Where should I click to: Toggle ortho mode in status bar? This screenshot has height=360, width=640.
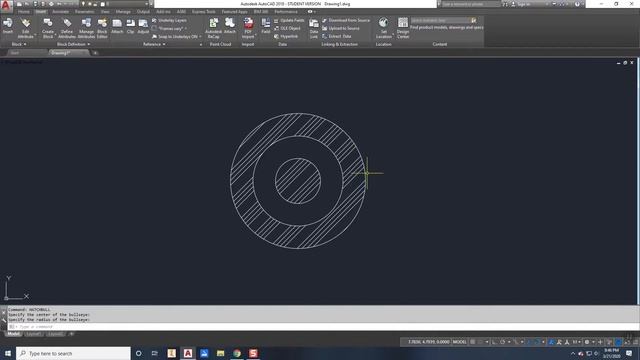pyautogui.click(x=494, y=342)
